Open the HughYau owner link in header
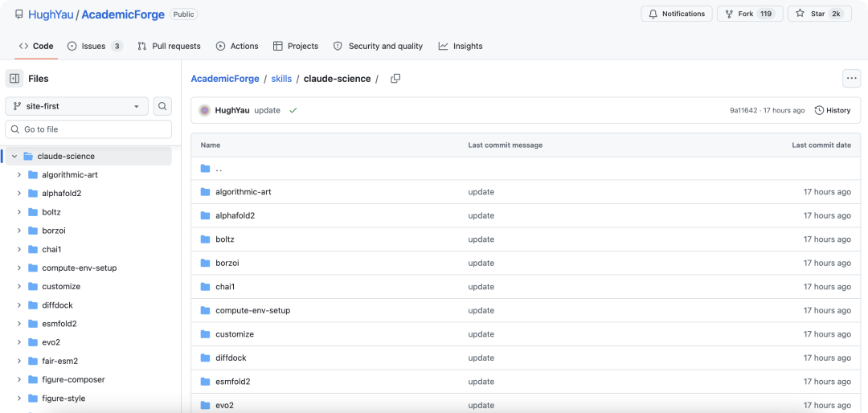Viewport: 868px width, 413px height. pos(51,14)
